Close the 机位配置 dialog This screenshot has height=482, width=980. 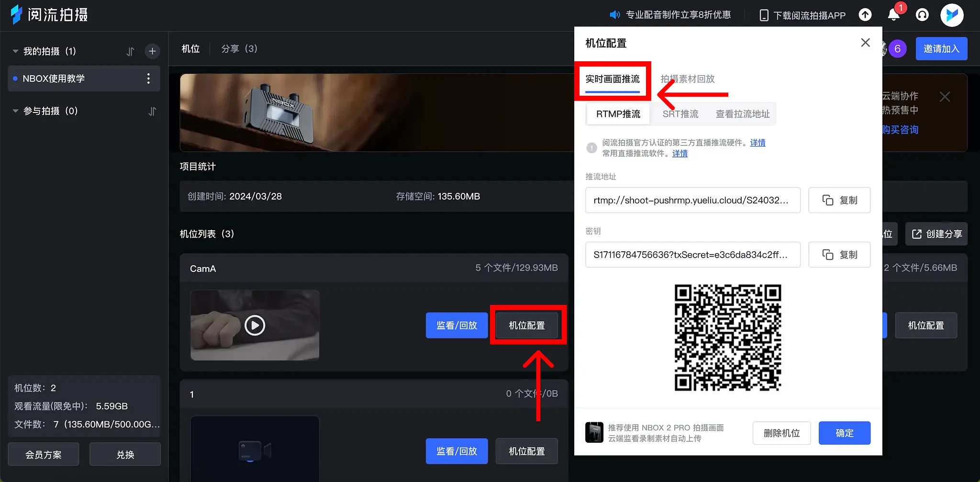tap(865, 43)
